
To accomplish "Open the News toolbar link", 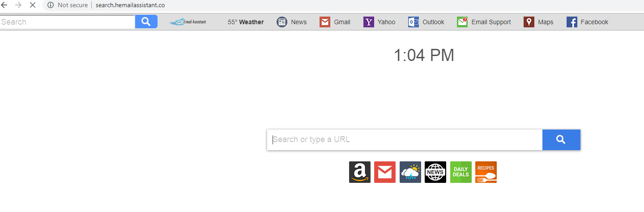I will pos(292,22).
